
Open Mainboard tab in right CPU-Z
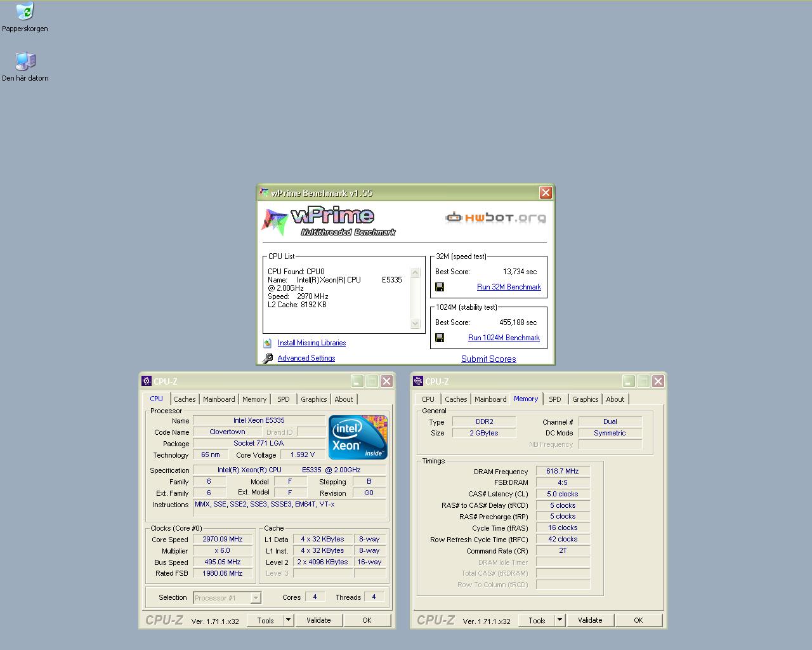coord(490,399)
